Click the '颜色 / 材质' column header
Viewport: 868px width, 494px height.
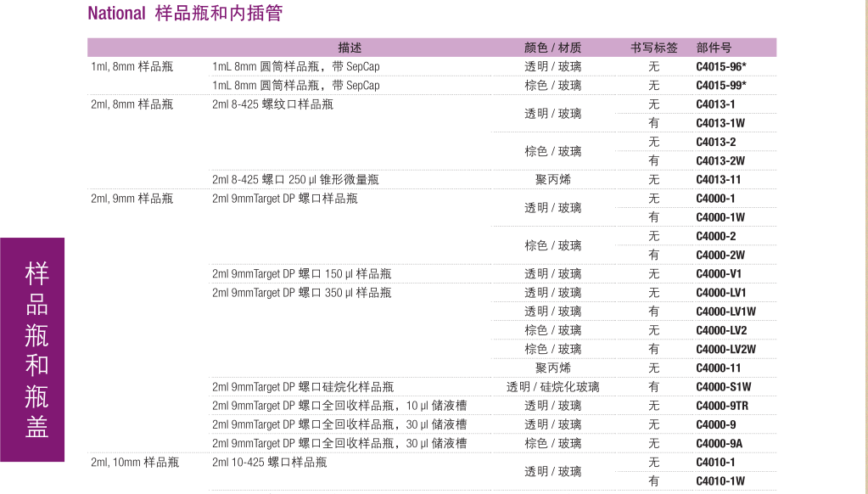pyautogui.click(x=552, y=48)
